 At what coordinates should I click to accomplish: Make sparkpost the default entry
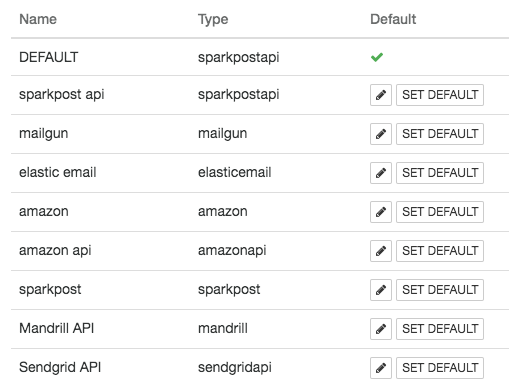[440, 290]
